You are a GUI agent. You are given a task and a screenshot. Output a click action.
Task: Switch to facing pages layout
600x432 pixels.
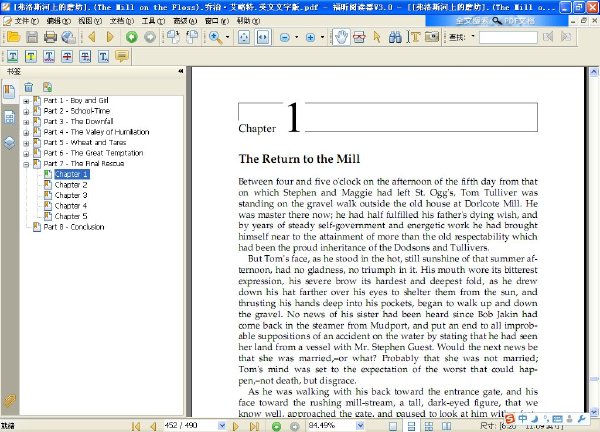point(447,426)
